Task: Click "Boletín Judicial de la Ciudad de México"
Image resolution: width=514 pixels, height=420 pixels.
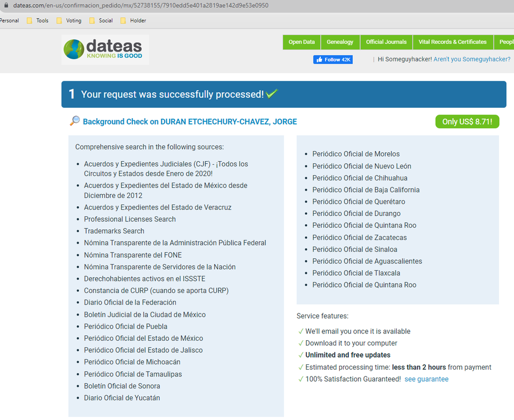Action: click(x=145, y=314)
